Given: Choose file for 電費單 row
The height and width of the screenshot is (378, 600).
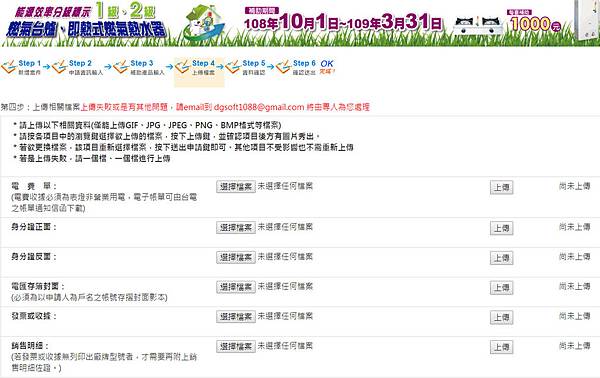Looking at the screenshot, I should point(236,187).
